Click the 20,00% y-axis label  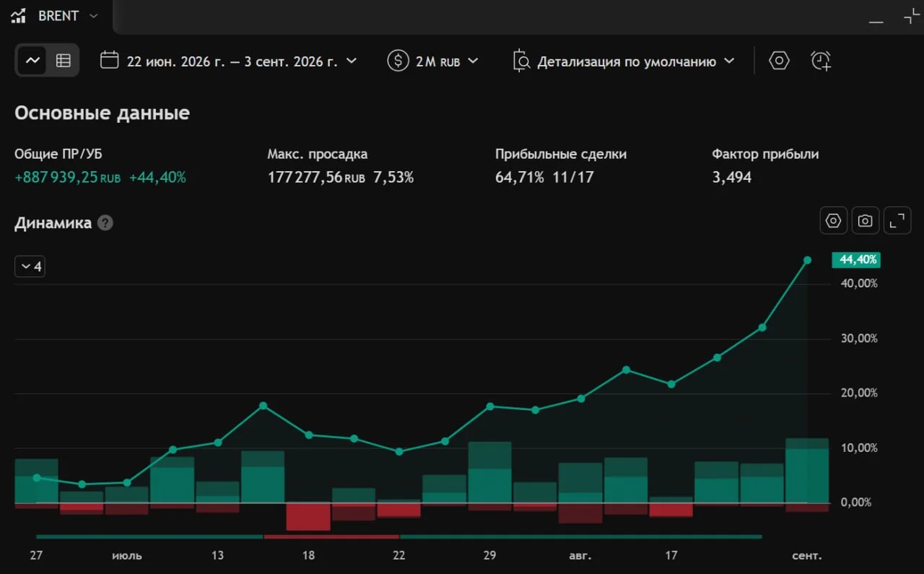tap(859, 393)
